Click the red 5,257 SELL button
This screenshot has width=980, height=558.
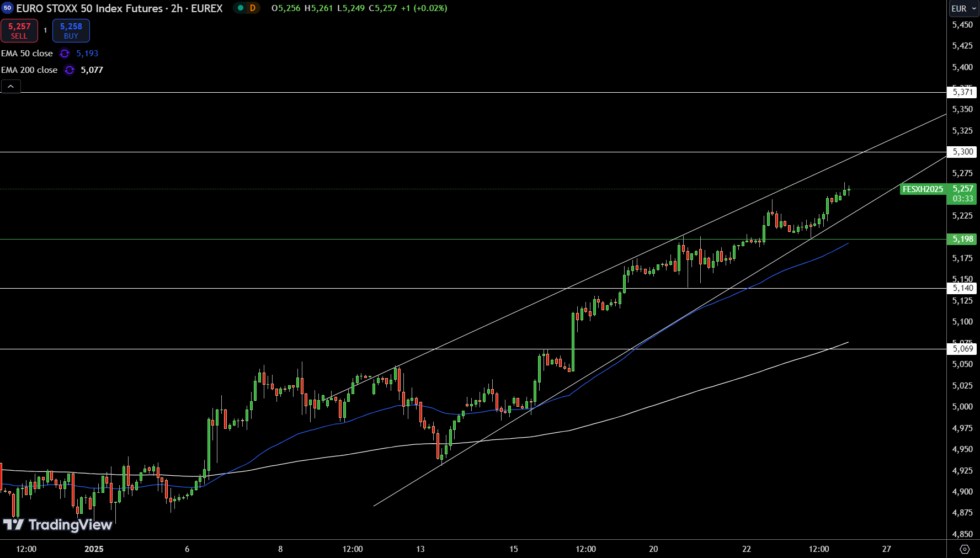[19, 31]
